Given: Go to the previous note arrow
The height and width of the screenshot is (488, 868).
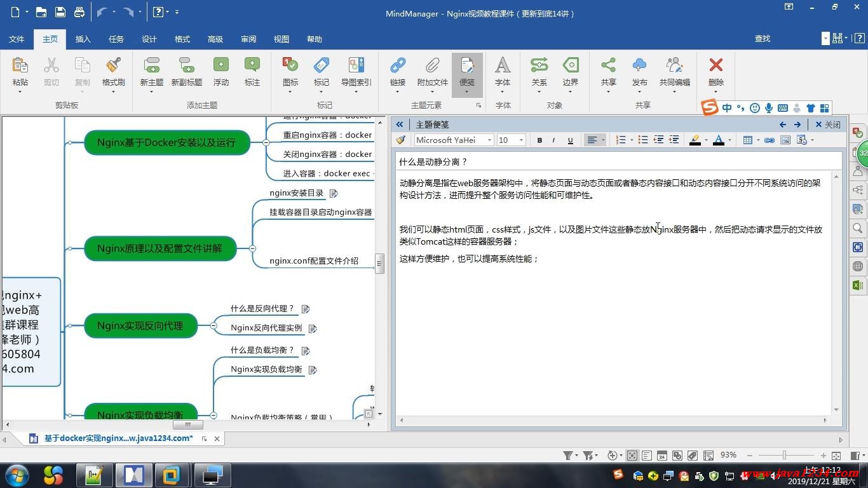Looking at the screenshot, I should (x=783, y=125).
